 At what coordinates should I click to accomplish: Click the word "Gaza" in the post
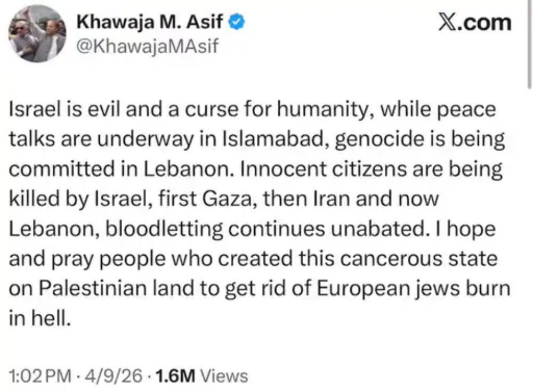[x=259, y=199]
